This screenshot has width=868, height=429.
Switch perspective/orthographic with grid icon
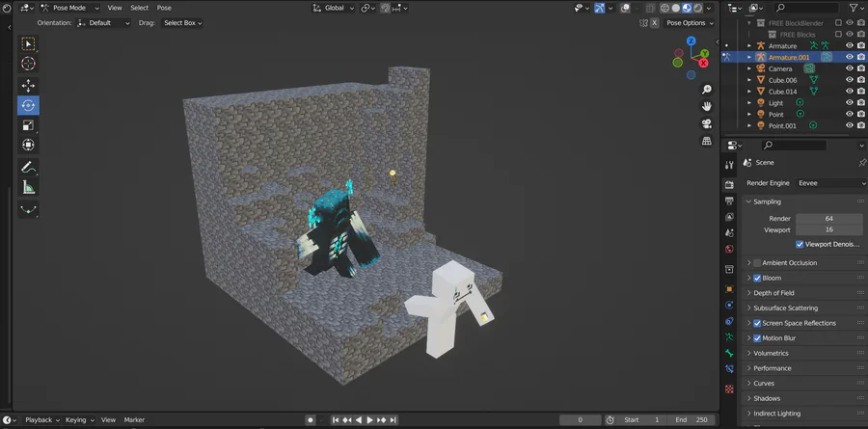click(x=707, y=141)
